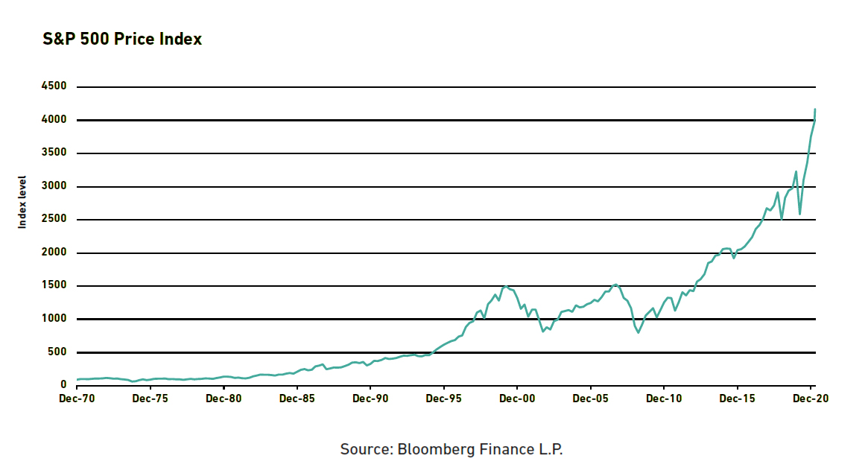Image resolution: width=868 pixels, height=473 pixels.
Task: Select the Dec-00 date label
Action: click(x=517, y=399)
